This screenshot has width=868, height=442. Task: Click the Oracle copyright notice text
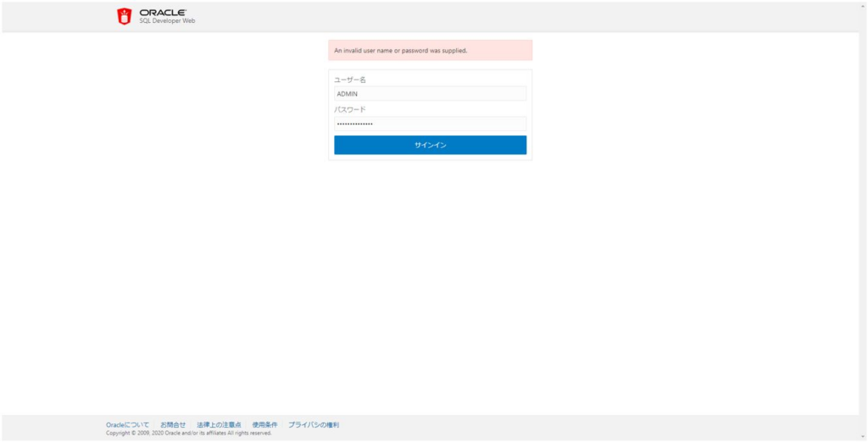tap(188, 433)
